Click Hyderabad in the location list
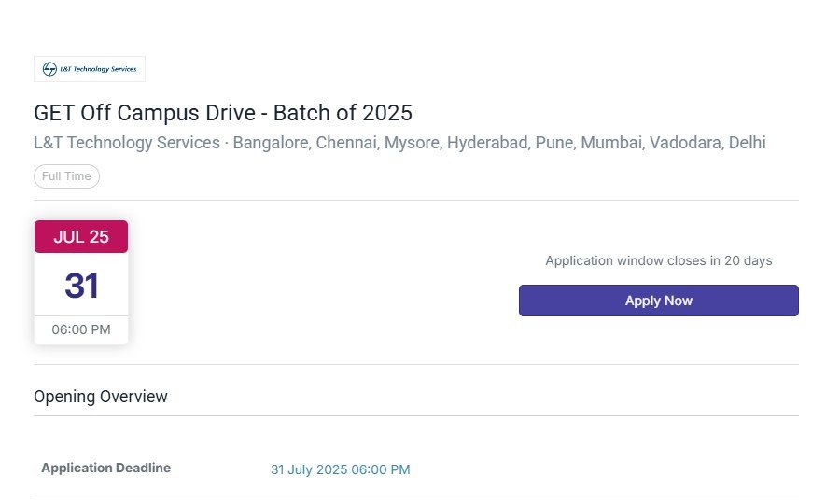 coord(489,143)
